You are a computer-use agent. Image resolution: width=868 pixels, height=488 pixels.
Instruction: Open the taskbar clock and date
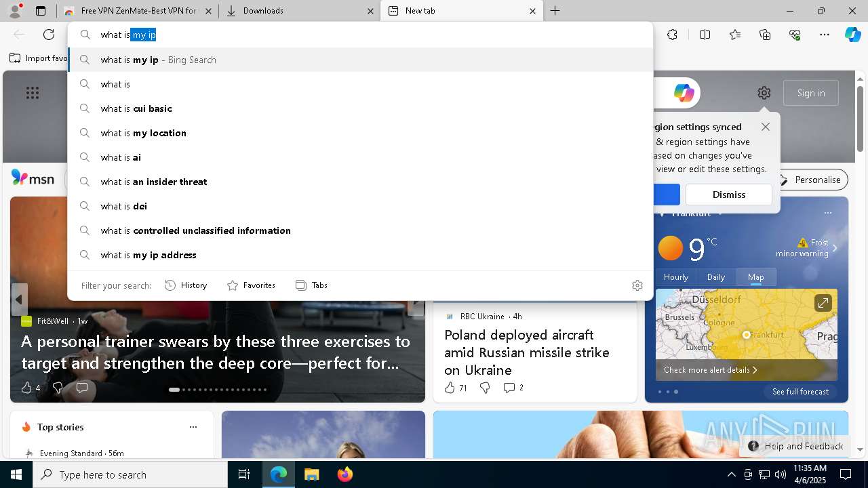[810, 474]
